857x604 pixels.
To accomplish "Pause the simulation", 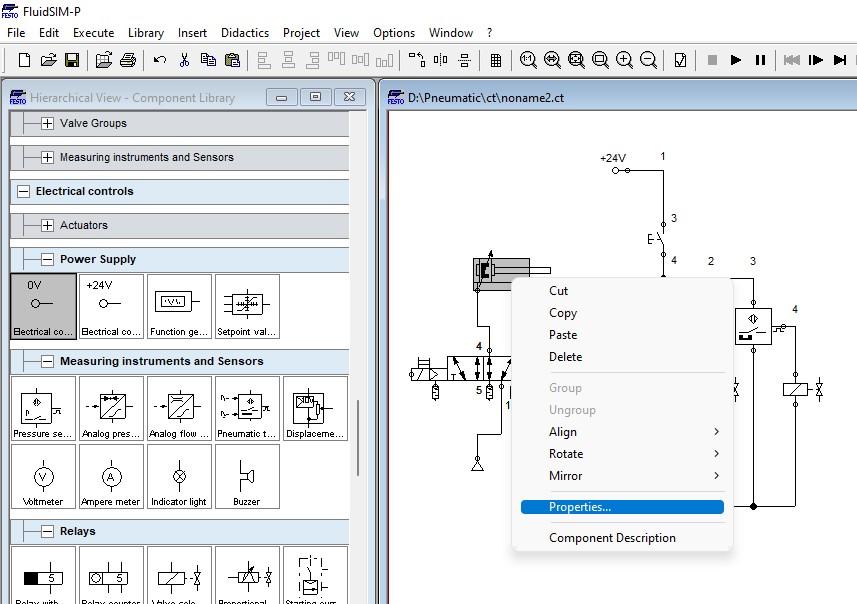I will tap(760, 60).
